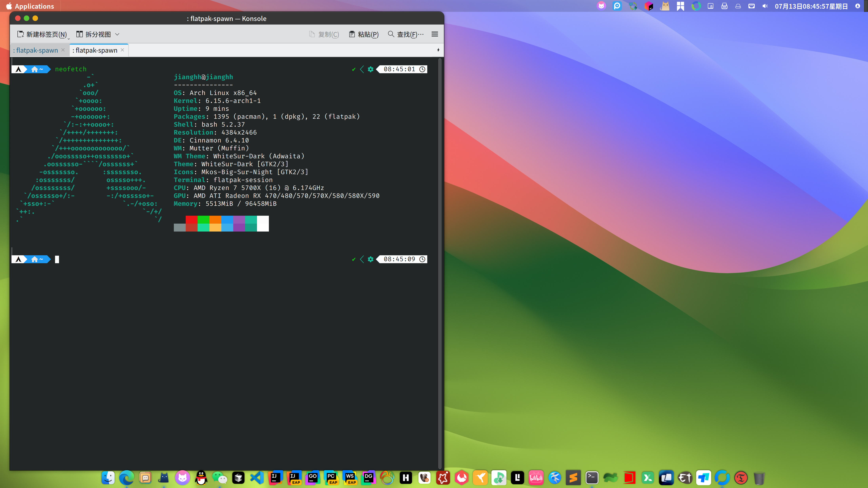Select the second flatpak-spawn tab
The height and width of the screenshot is (488, 868).
coord(95,50)
